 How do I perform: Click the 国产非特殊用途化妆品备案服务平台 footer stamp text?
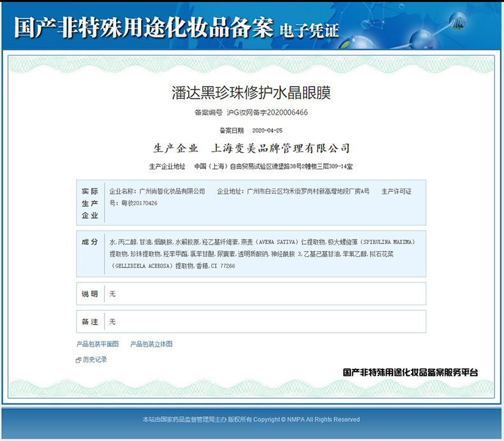tap(410, 372)
